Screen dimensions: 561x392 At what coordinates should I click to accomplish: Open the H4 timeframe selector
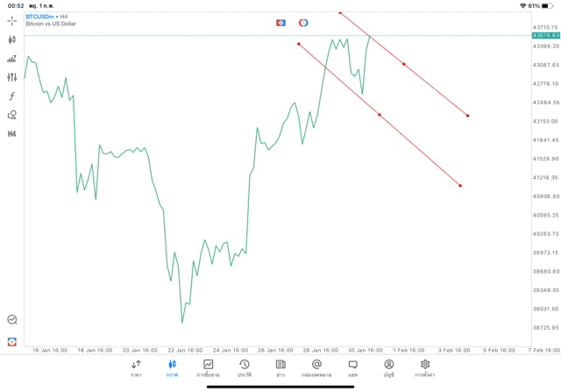tap(12, 133)
